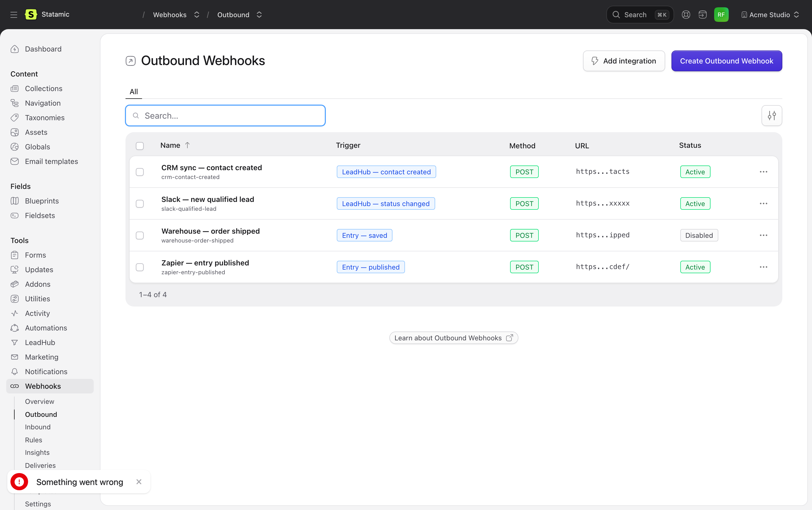The width and height of the screenshot is (812, 510).
Task: Open Addons from the sidebar
Action: pos(37,284)
